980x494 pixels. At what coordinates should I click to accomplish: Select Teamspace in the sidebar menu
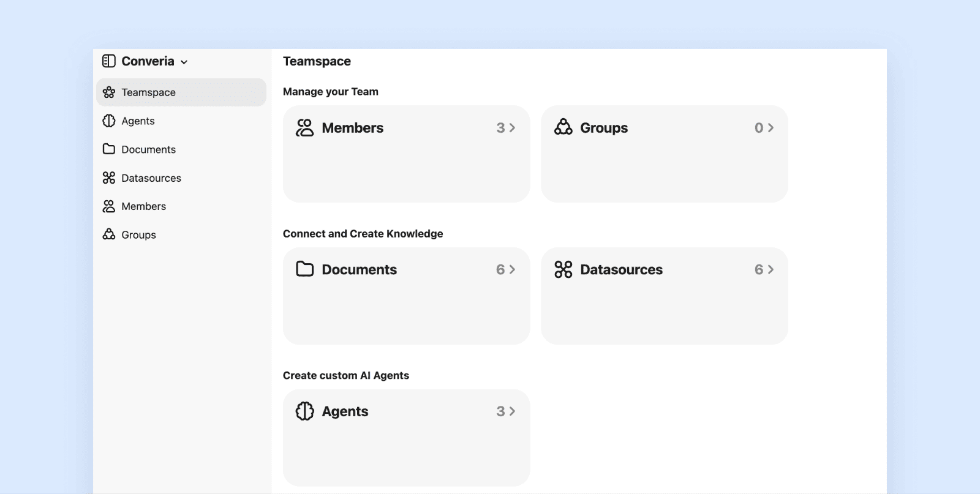click(x=149, y=92)
